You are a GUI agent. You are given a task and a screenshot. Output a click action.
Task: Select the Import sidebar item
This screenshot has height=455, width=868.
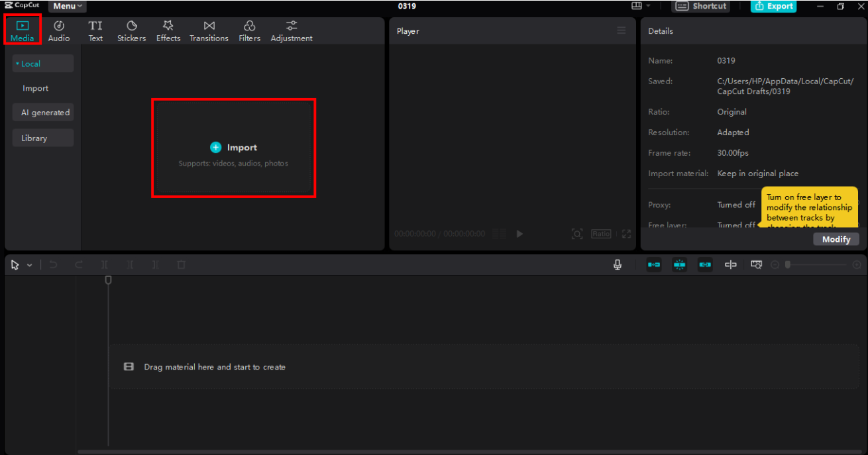click(x=36, y=88)
